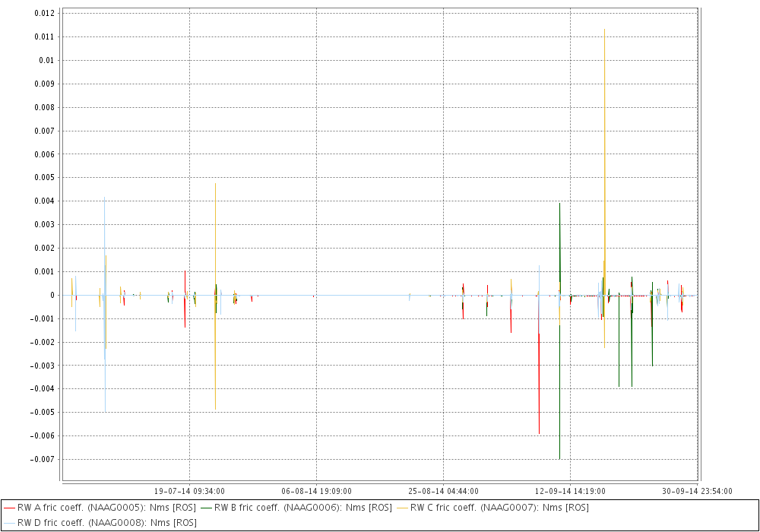Image resolution: width=760 pixels, height=532 pixels.
Task: Click the -0.007 y-axis label
Action: [43, 459]
